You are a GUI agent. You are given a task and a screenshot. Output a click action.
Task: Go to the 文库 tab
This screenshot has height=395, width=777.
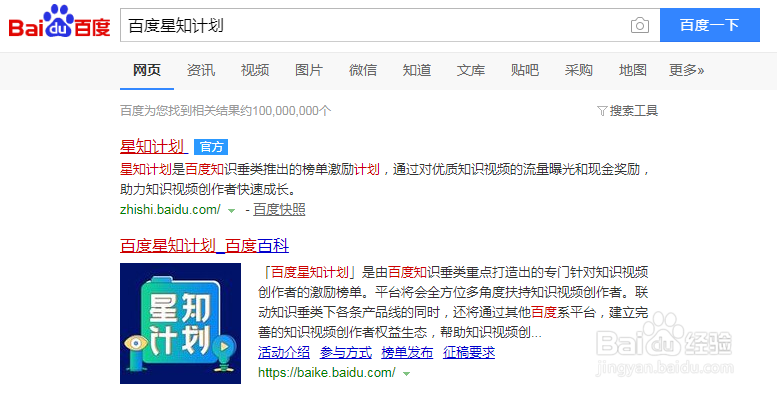471,70
